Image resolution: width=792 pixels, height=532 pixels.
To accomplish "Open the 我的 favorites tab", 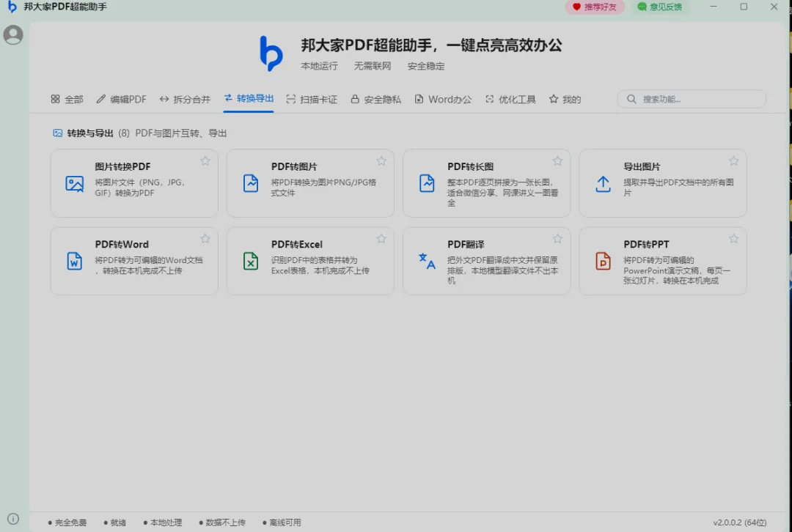I will point(565,100).
